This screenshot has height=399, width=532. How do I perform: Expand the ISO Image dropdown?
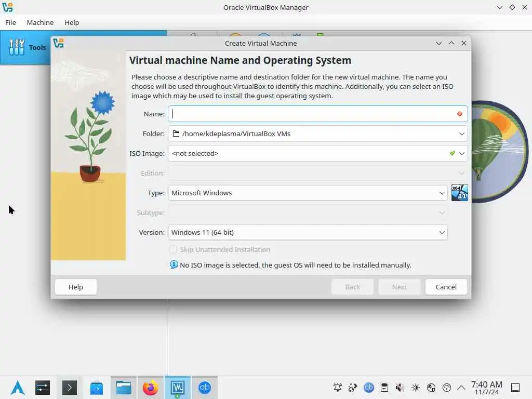tap(461, 153)
